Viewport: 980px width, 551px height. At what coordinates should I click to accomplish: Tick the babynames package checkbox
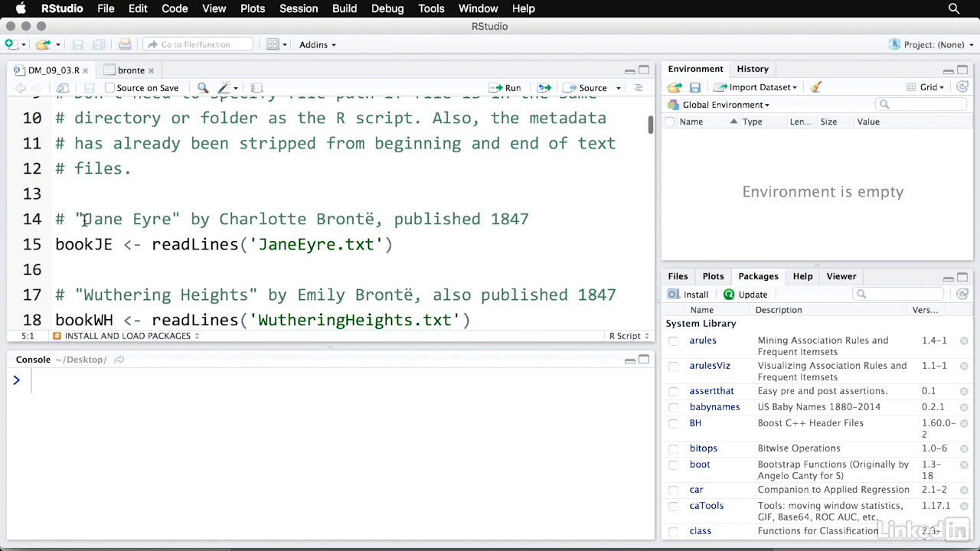point(673,407)
